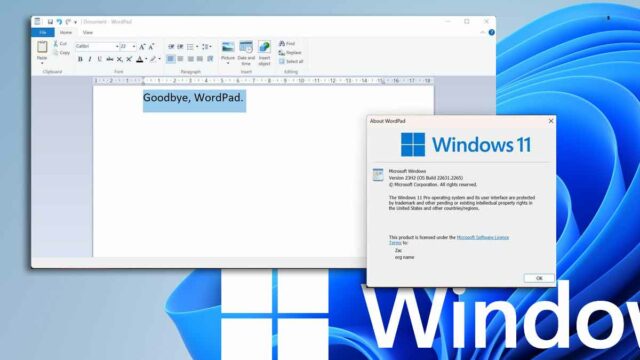Click Select all in Editing group
This screenshot has width=640, height=360.
291,62
